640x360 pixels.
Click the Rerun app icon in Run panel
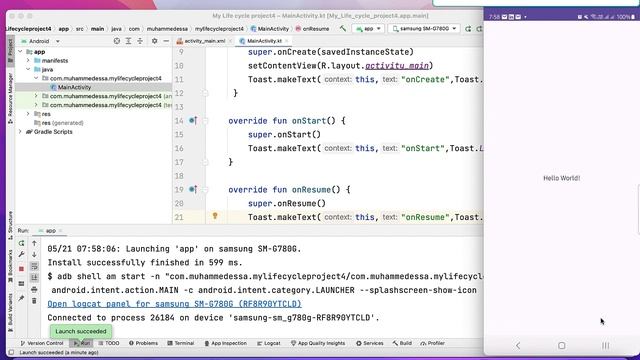pyautogui.click(x=21, y=243)
